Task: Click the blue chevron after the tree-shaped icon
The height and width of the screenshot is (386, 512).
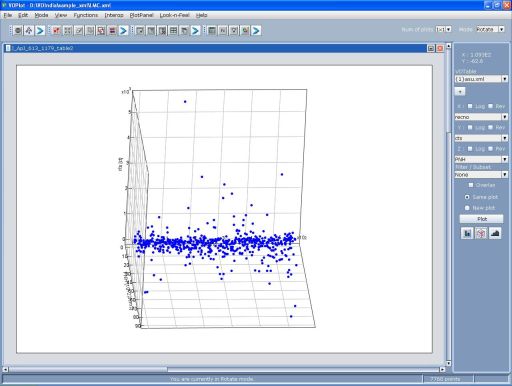Action: [x=40, y=31]
